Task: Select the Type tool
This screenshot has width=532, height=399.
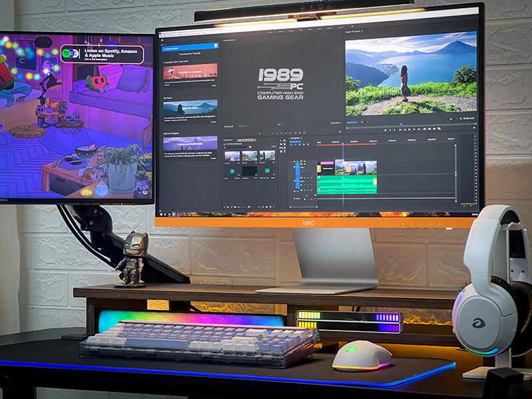Action: pyautogui.click(x=285, y=152)
